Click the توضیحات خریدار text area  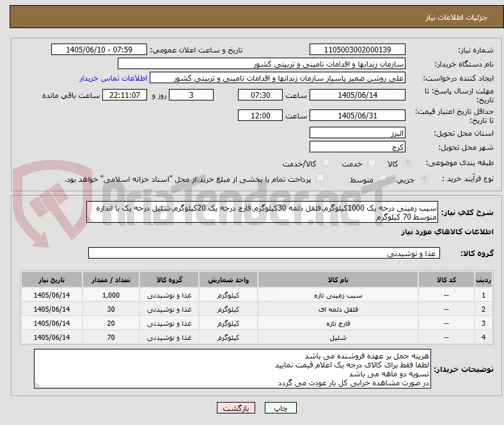(232, 369)
